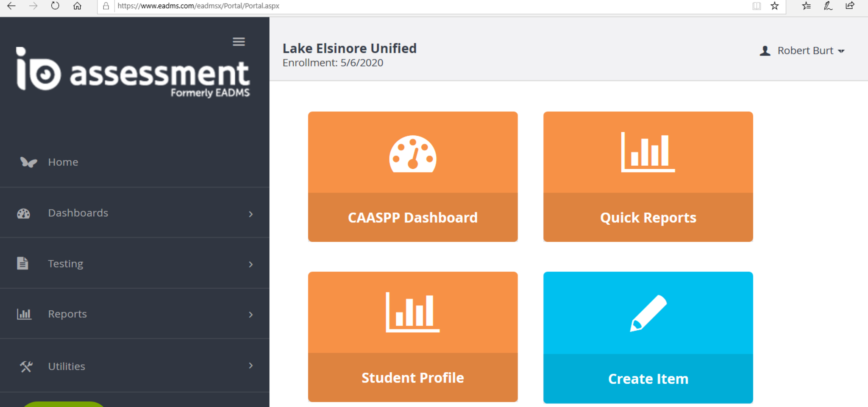Select Home in the sidebar menu

point(63,162)
